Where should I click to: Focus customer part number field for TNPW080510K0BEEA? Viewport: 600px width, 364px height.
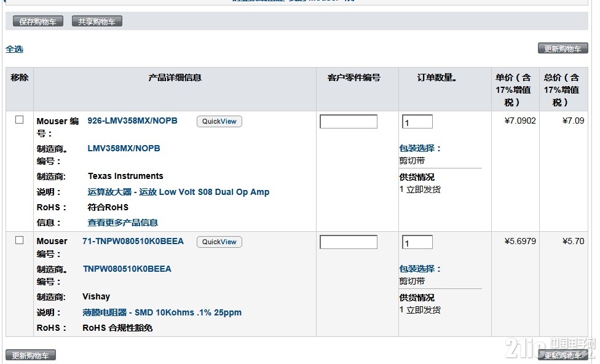click(349, 242)
